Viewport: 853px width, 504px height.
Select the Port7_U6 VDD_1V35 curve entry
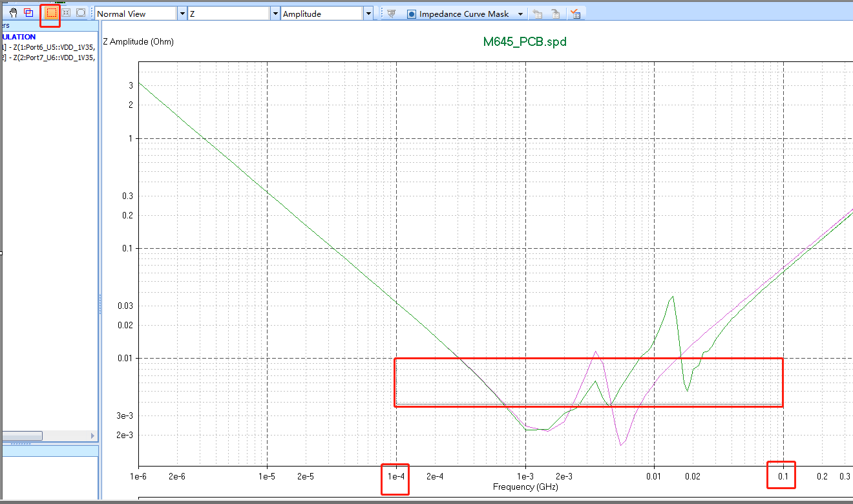[x=48, y=58]
